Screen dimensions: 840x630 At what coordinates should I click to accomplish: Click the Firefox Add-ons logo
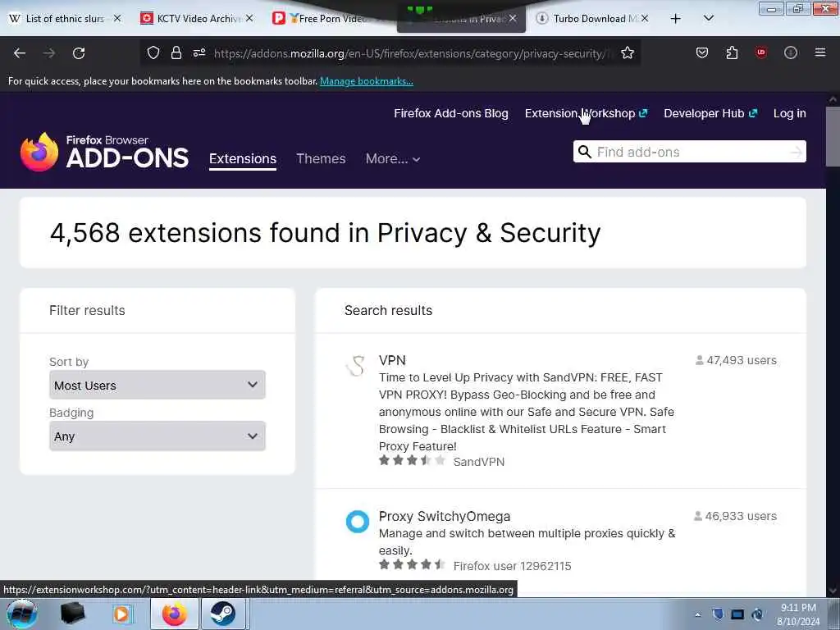[x=104, y=152]
